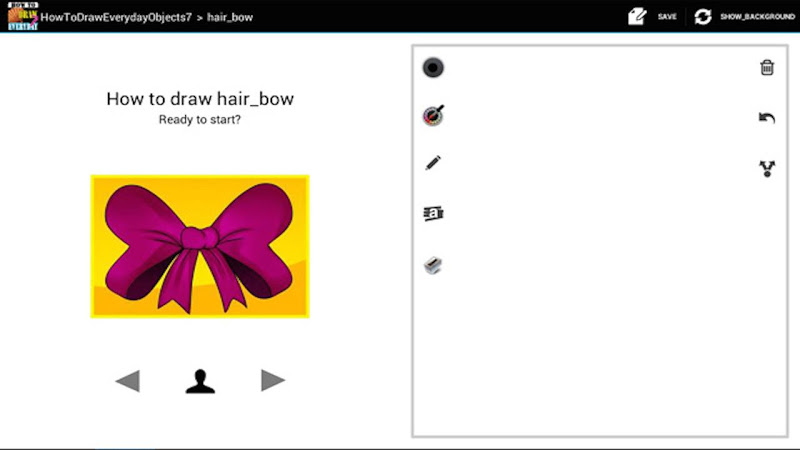Clear canvas with the trash icon
The image size is (800, 450).
click(x=767, y=67)
